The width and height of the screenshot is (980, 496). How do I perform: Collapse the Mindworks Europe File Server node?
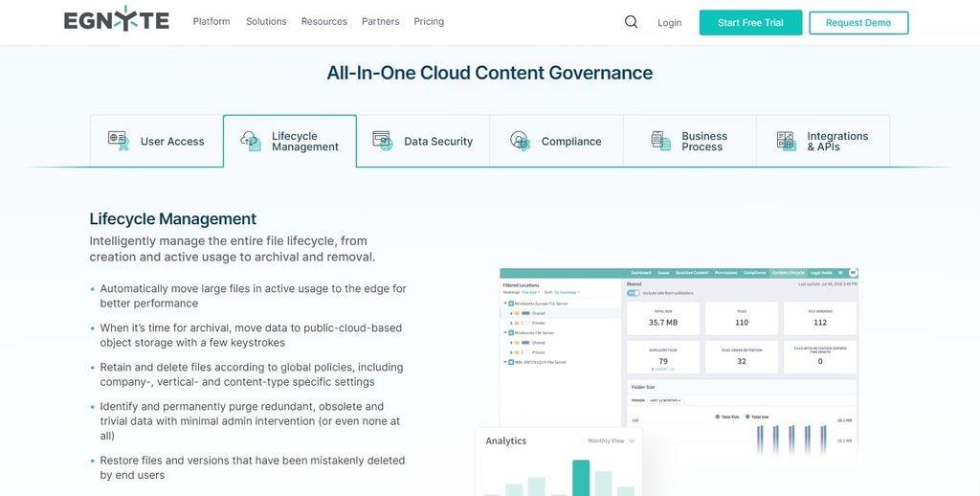(504, 304)
